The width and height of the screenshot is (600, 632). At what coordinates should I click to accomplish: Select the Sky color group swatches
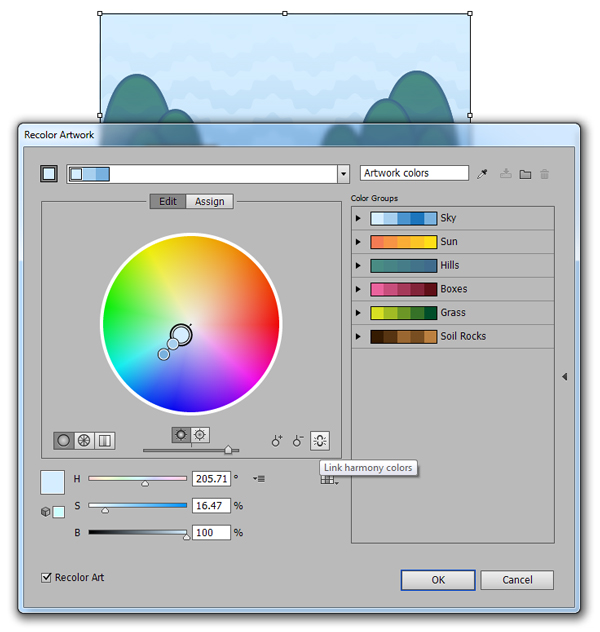(x=404, y=218)
